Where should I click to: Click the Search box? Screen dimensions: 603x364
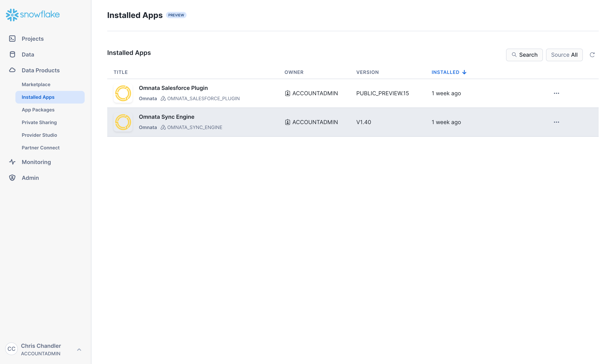524,55
